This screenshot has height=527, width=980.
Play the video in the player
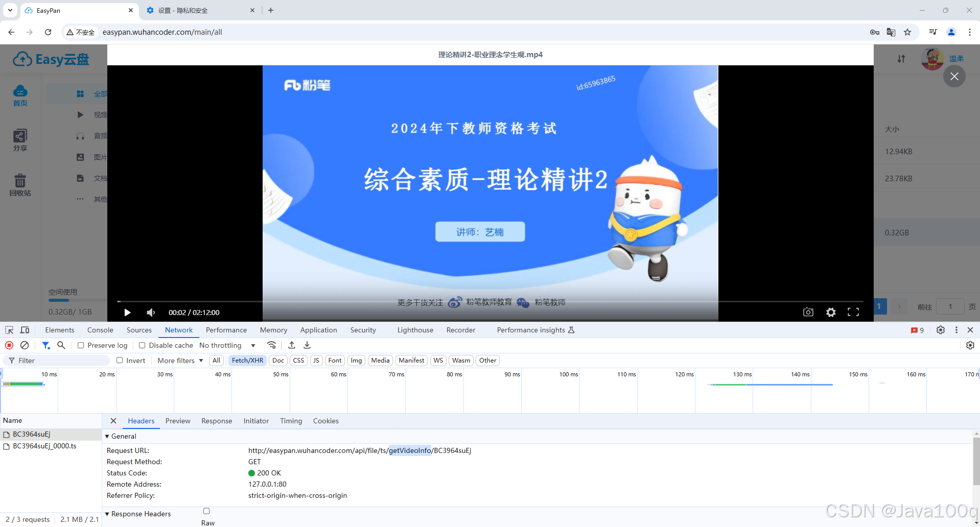(x=127, y=313)
